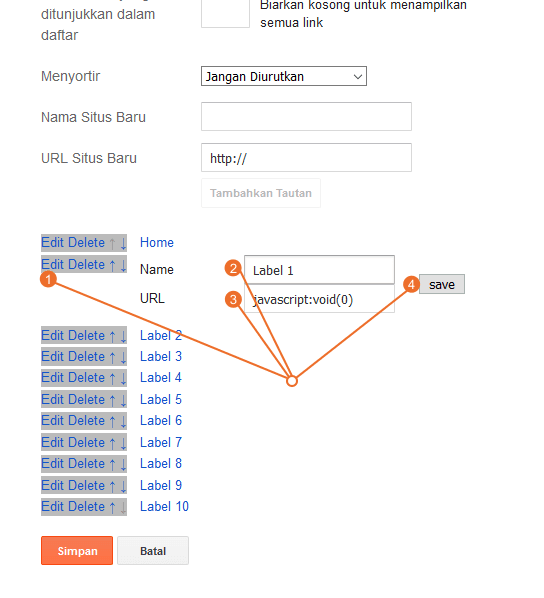Click the Nama Situs Baru field

click(x=306, y=116)
